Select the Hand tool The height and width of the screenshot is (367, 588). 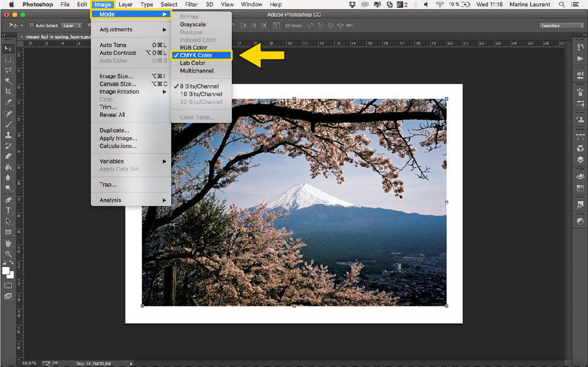tap(8, 244)
